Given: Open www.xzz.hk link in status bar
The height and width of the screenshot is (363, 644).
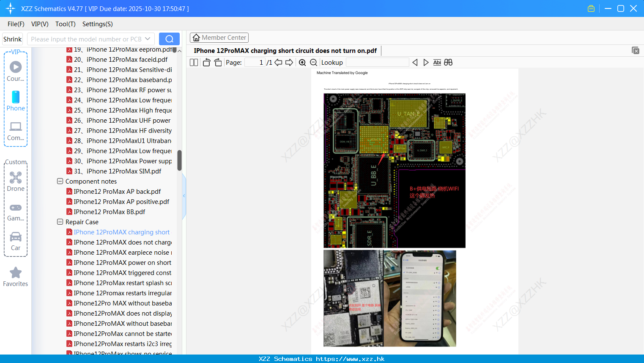Looking at the screenshot, I should tap(350, 359).
